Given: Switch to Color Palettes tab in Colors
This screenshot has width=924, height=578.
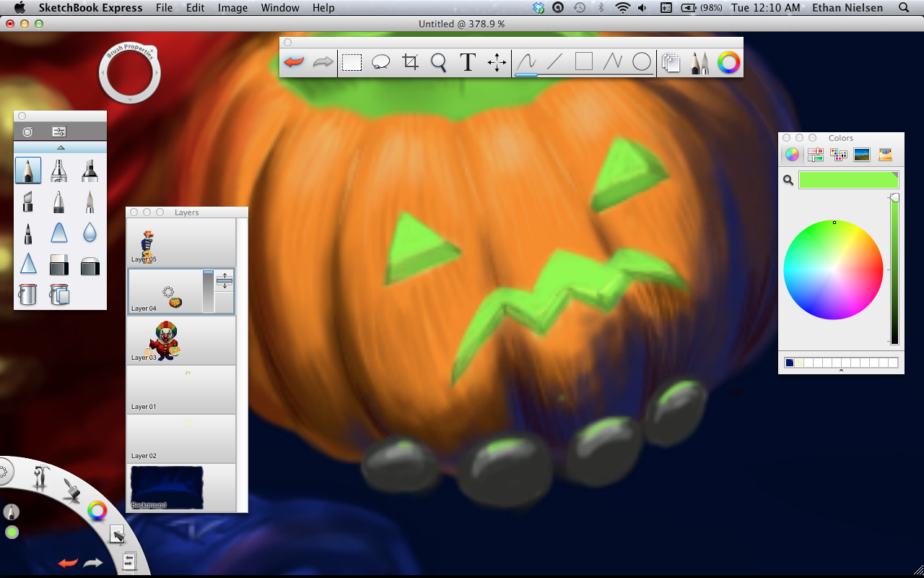Looking at the screenshot, I should click(x=839, y=154).
